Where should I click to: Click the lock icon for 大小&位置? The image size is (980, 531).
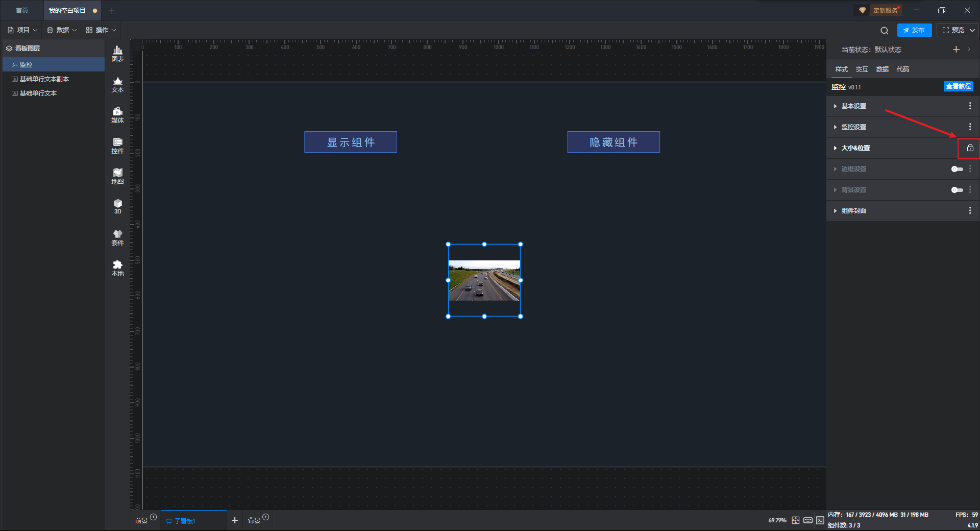coord(970,148)
